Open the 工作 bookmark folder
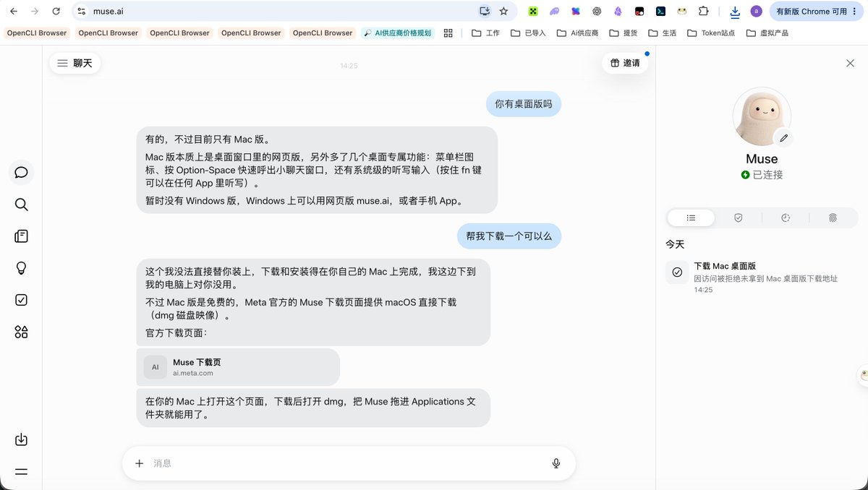Viewport: 868px width, 490px height. tap(485, 33)
